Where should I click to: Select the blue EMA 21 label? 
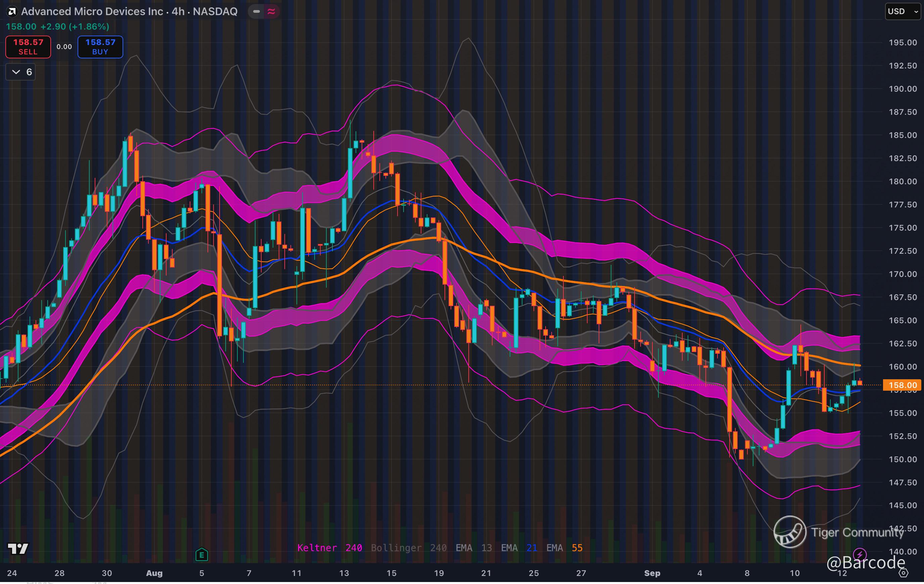519,547
